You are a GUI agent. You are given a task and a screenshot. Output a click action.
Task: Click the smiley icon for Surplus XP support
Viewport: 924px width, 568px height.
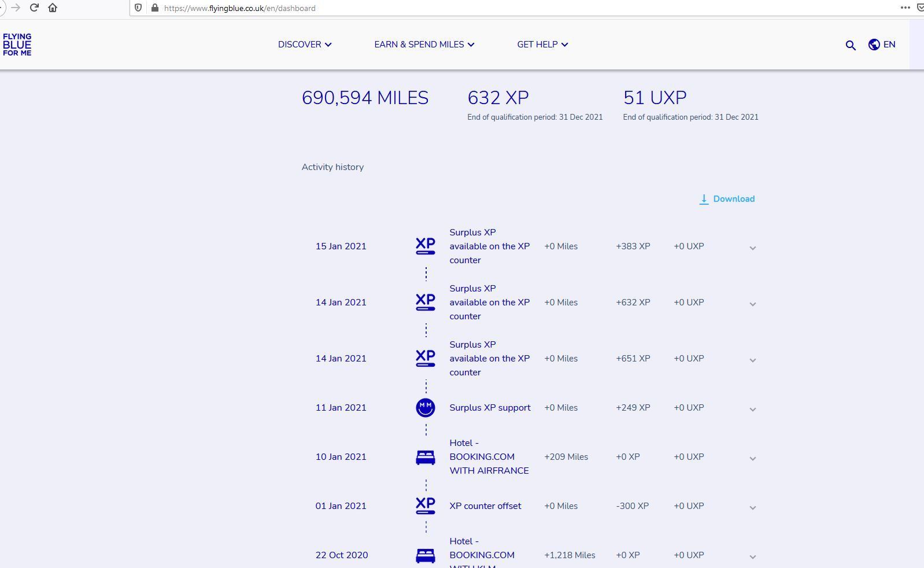425,408
